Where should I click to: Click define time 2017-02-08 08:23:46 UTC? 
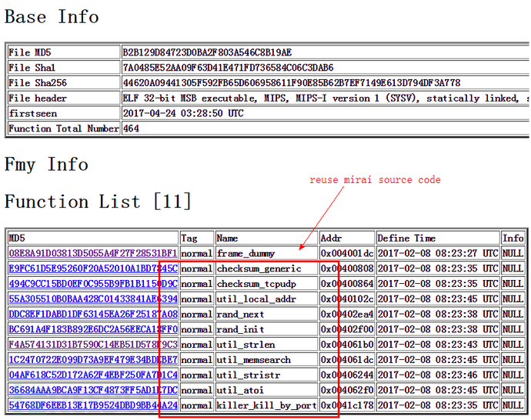pos(438,375)
